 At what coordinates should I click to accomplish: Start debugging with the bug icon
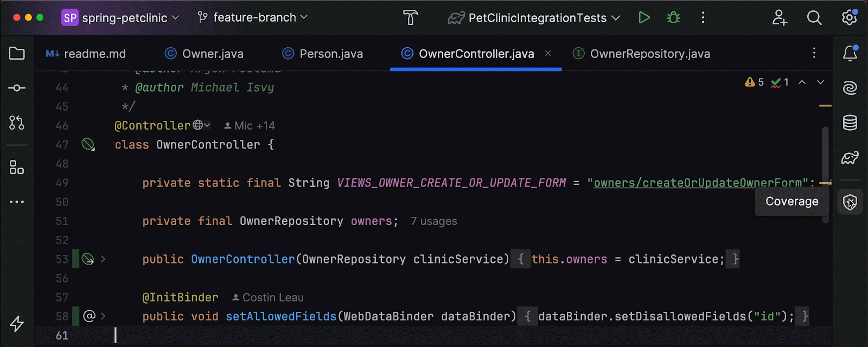point(673,18)
